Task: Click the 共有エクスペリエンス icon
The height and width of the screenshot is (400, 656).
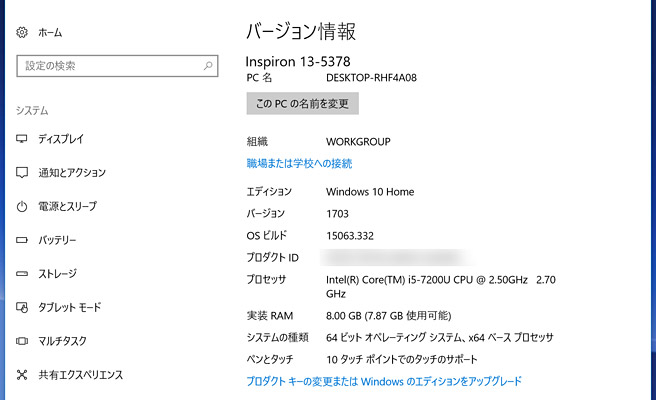Action: pyautogui.click(x=22, y=374)
